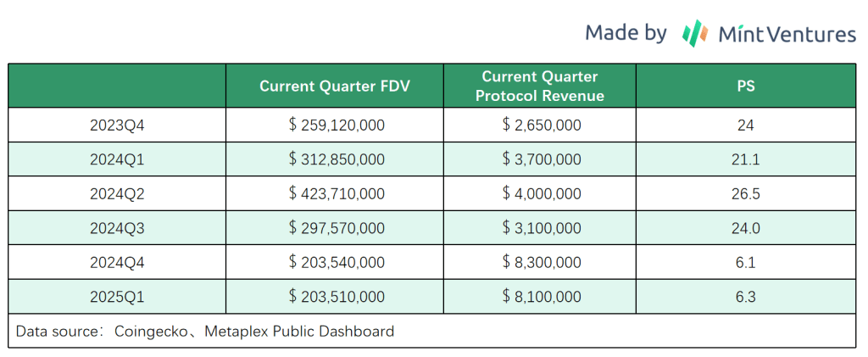Viewport: 868px width, 357px height.
Task: Click the Mint Ventures logo icon
Action: (x=696, y=33)
